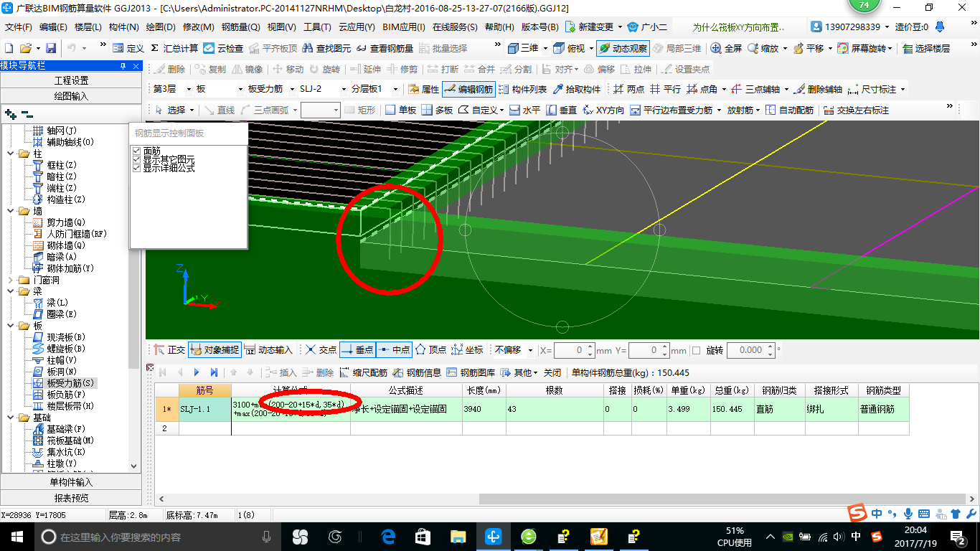Image resolution: width=980 pixels, height=551 pixels.
Task: Select 单板 single slab tool
Action: [x=400, y=110]
